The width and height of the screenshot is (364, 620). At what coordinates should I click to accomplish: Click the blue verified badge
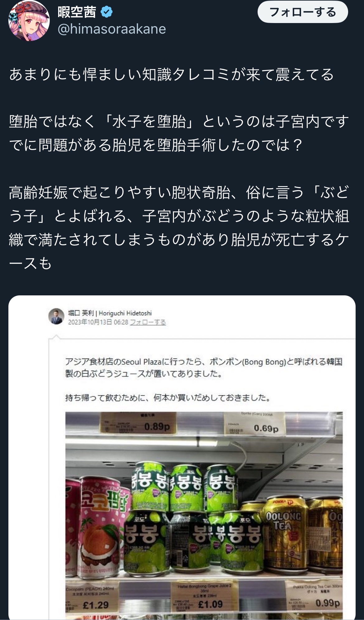coord(106,12)
